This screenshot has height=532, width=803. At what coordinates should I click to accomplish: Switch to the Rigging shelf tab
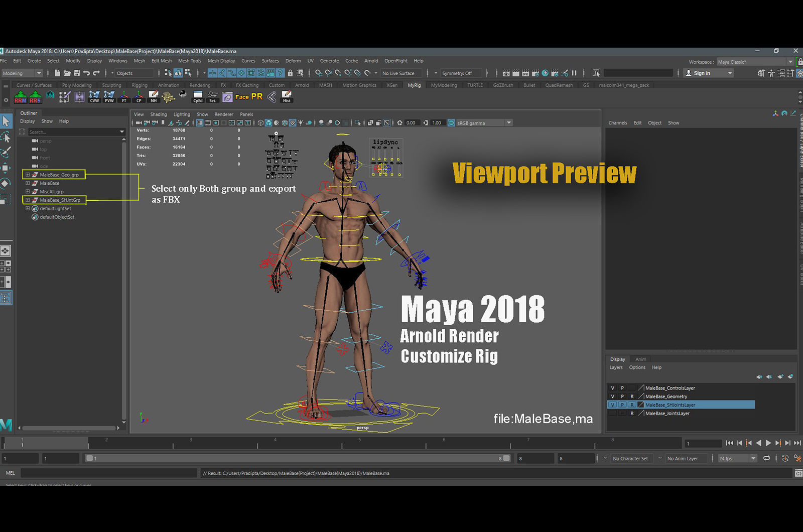coord(140,85)
